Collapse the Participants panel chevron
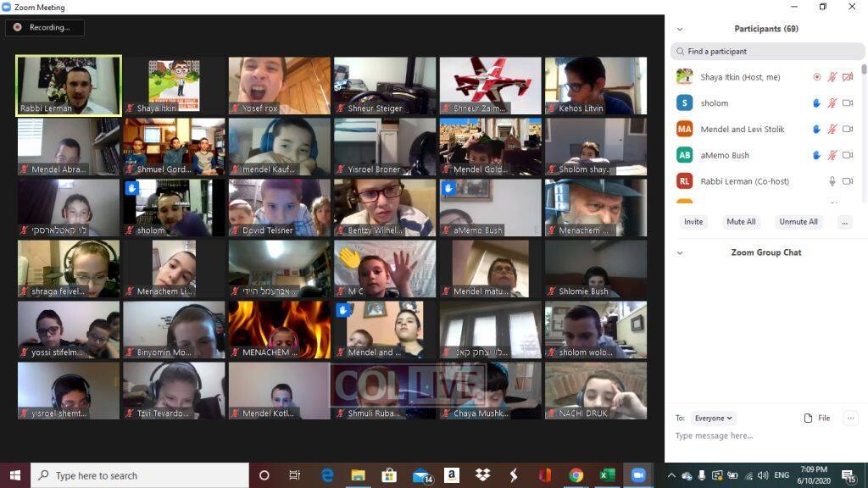Viewport: 868px width, 488px height. point(679,29)
